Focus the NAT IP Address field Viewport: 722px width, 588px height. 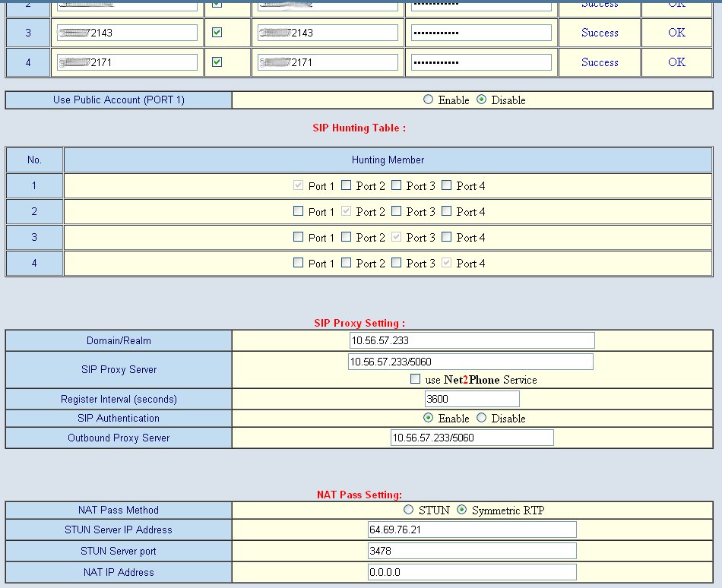(471, 572)
